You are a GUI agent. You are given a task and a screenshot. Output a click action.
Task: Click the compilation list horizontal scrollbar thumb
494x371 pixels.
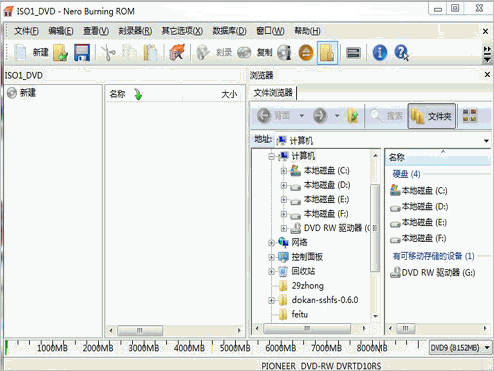pos(140,330)
